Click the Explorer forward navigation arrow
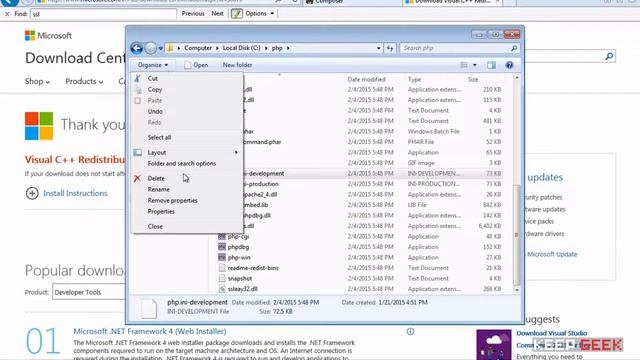640x360 pixels. (151, 48)
